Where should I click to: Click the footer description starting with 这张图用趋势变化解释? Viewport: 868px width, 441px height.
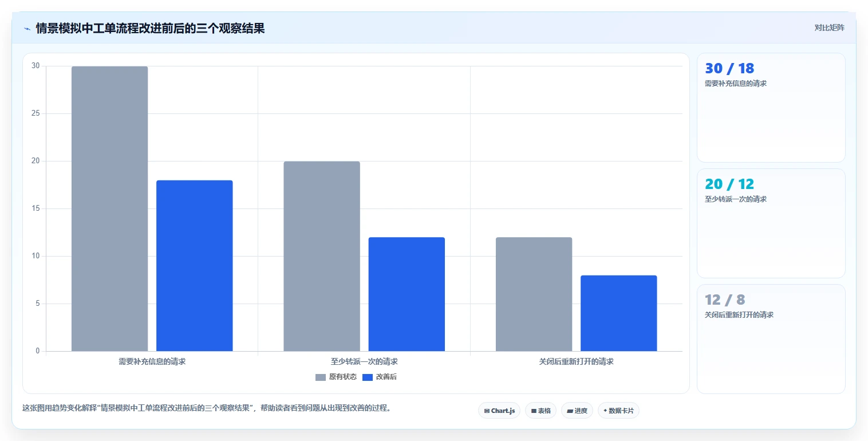point(206,408)
